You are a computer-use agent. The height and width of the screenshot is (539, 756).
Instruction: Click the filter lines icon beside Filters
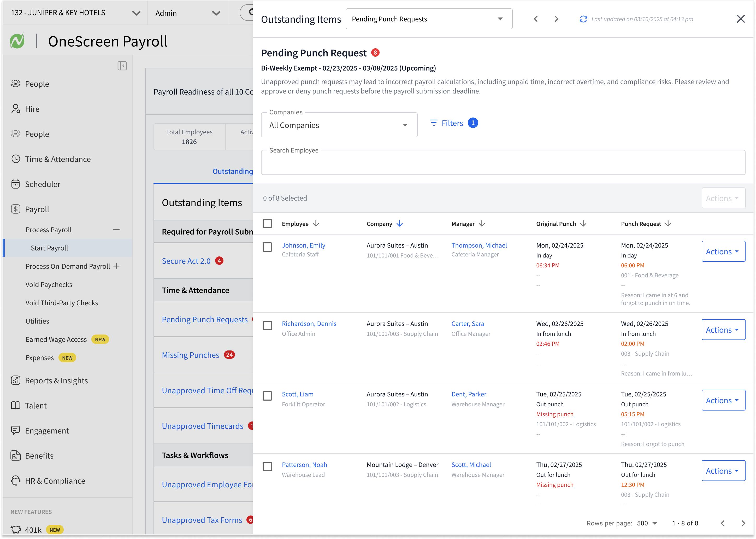[434, 123]
